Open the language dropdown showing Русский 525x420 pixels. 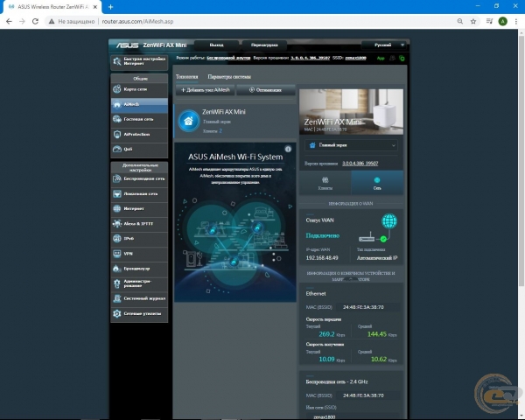(x=383, y=45)
